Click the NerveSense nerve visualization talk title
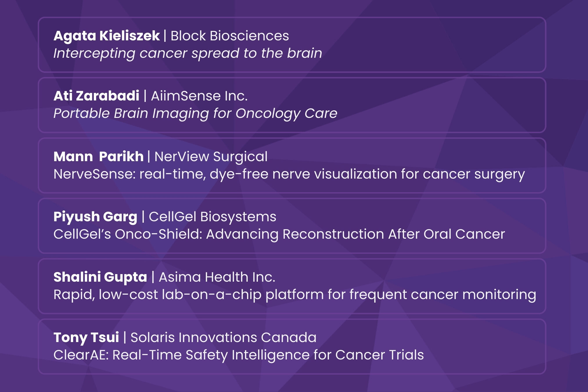 pos(289,174)
